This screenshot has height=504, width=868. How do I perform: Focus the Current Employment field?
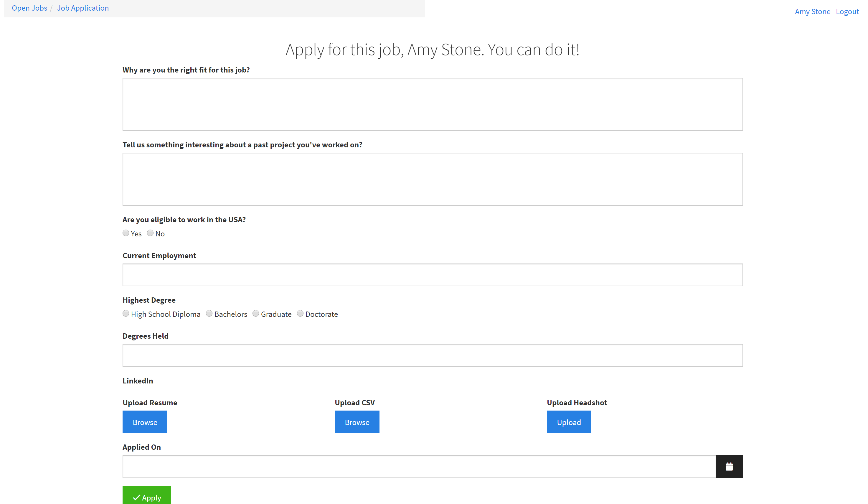coord(433,275)
